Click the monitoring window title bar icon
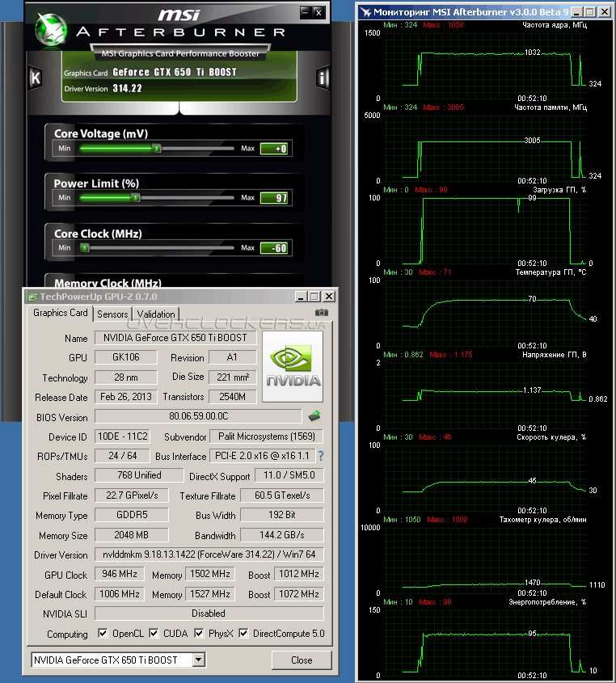This screenshot has width=616, height=683. [365, 12]
